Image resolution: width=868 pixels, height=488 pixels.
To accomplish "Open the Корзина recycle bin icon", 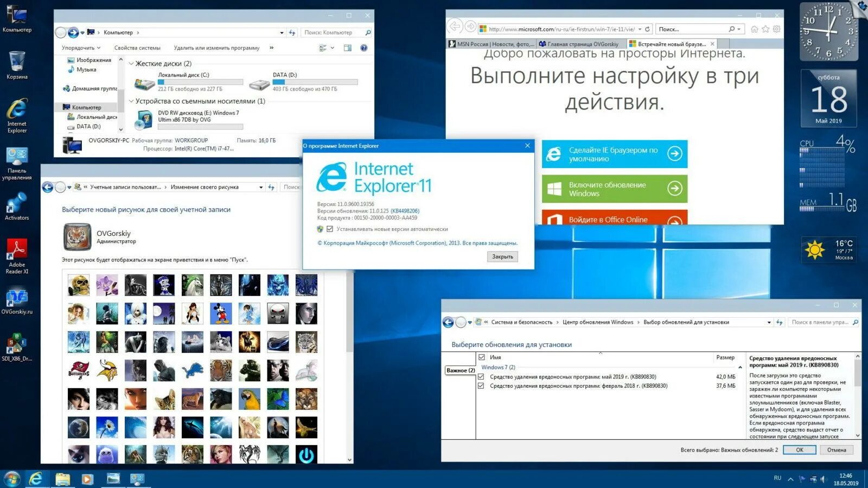I will click(x=17, y=65).
